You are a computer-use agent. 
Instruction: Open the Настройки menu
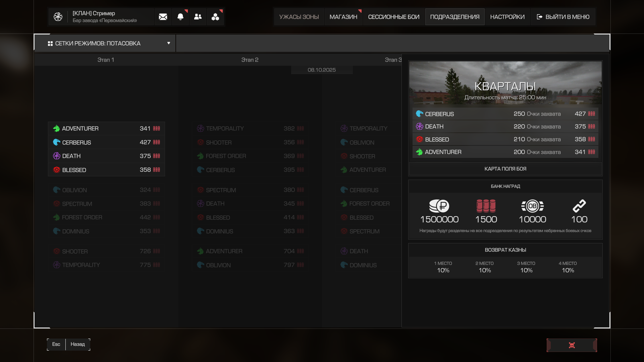tap(507, 17)
